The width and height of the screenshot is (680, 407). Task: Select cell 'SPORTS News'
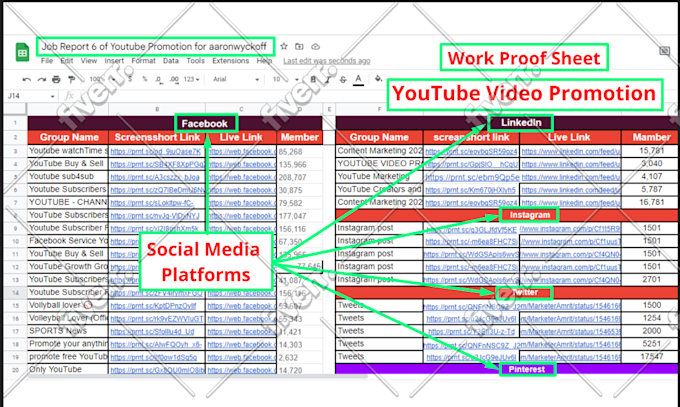(68, 332)
